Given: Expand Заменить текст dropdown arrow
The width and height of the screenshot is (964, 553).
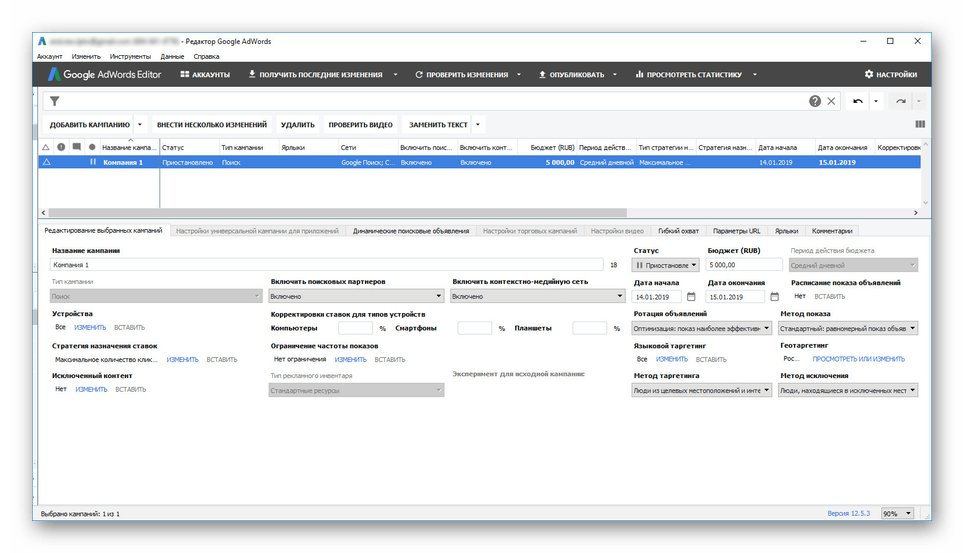Looking at the screenshot, I should pos(478,125).
